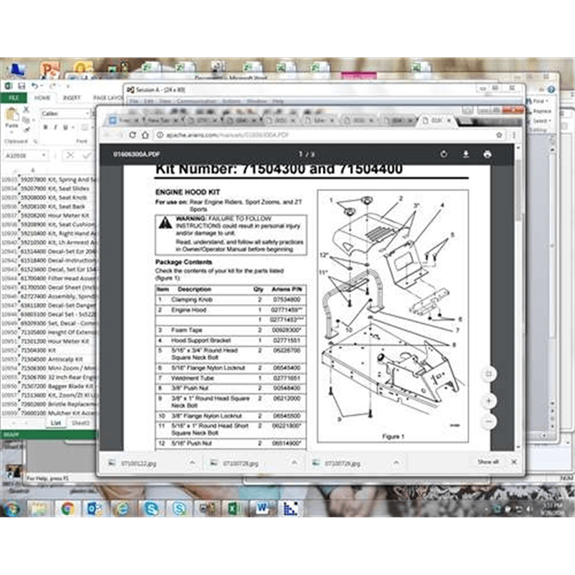Select the Sheet2 sheet tab
The image size is (575, 575).
point(80,423)
